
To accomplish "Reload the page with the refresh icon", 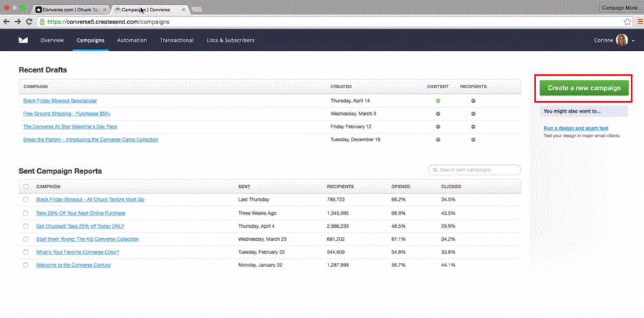I will click(x=29, y=22).
